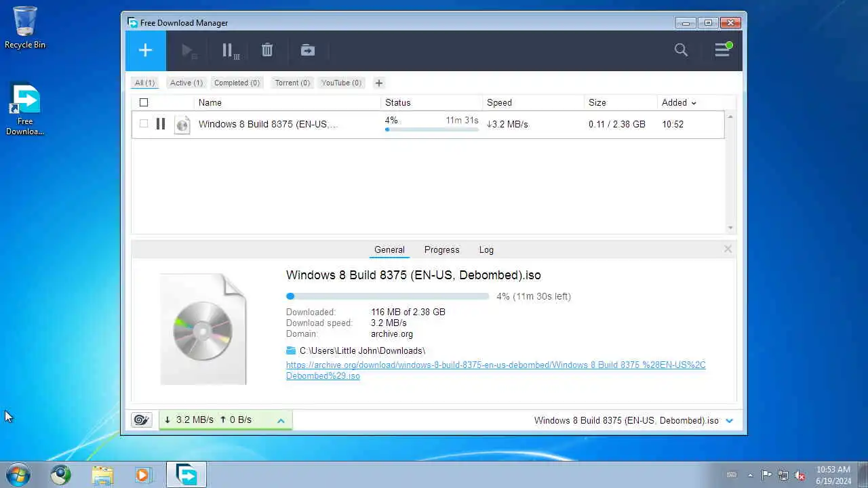
Task: Click the network tray icon
Action: (x=783, y=475)
